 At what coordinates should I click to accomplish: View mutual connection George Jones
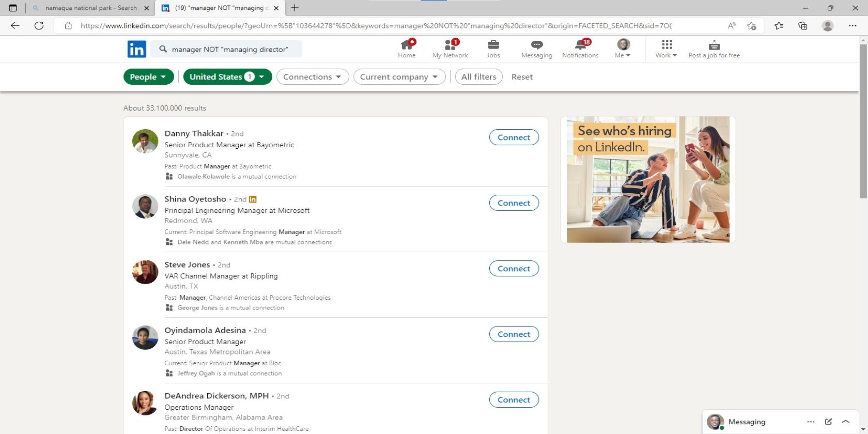pos(230,308)
